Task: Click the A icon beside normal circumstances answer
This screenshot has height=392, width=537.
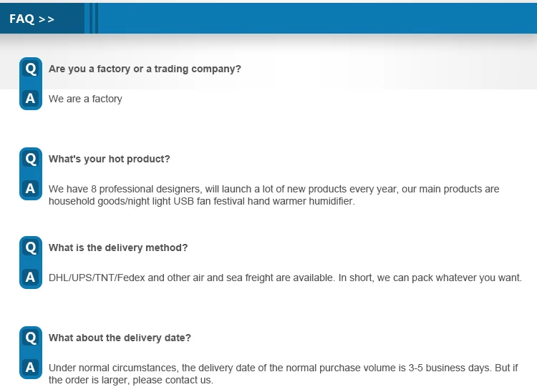Action: [30, 368]
